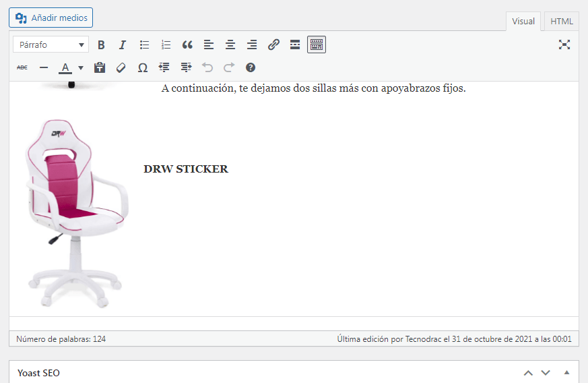588x383 pixels.
Task: Switch to the Visual editor tab
Action: pos(523,22)
